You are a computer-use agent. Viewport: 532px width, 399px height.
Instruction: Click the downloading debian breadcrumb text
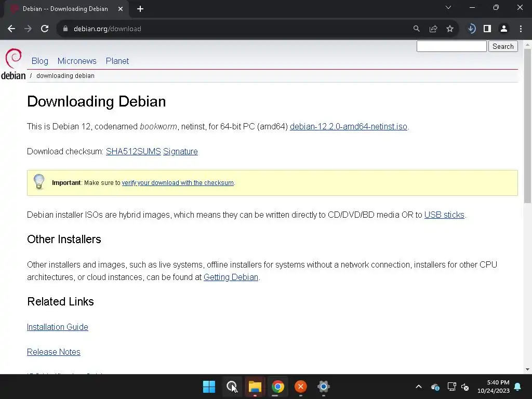[x=65, y=76]
